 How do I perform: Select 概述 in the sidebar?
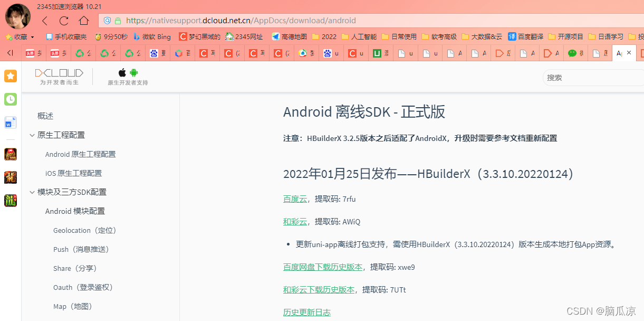tap(45, 116)
